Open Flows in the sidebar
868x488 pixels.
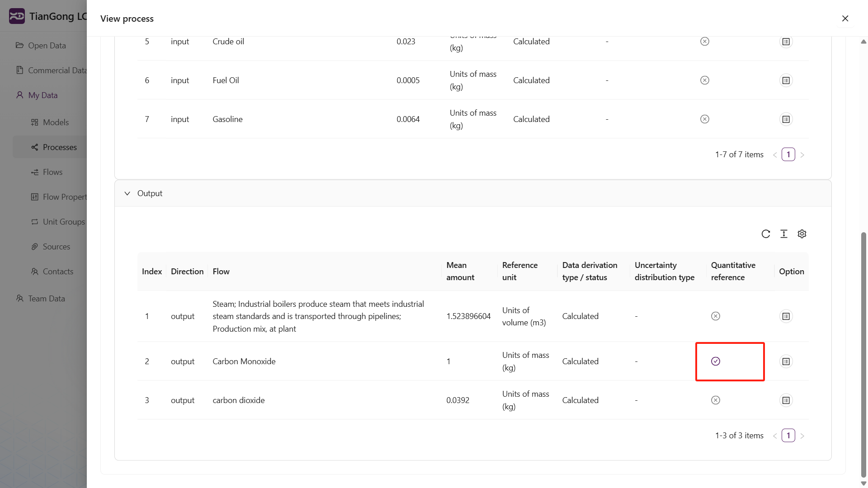pos(52,172)
